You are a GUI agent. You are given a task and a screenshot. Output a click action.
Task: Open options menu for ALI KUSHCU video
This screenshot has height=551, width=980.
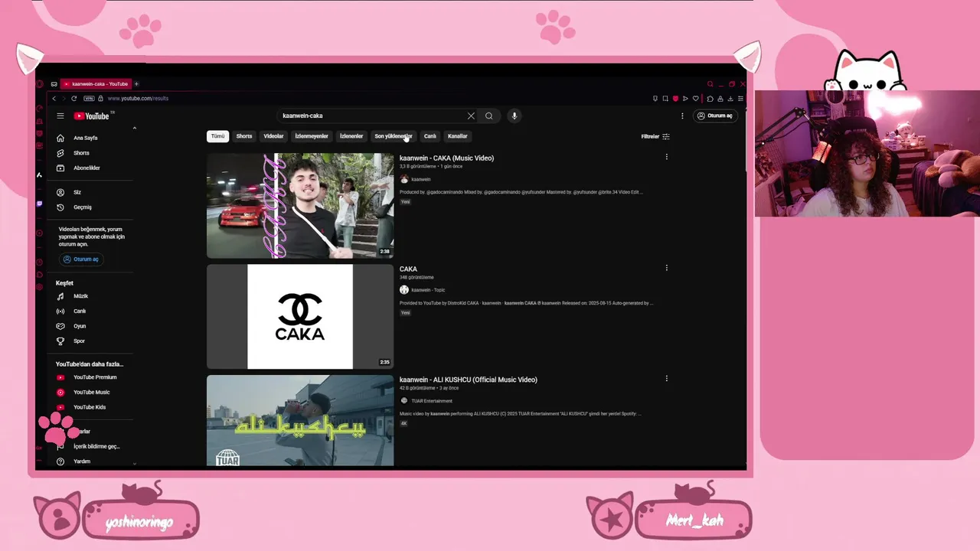[x=666, y=378]
